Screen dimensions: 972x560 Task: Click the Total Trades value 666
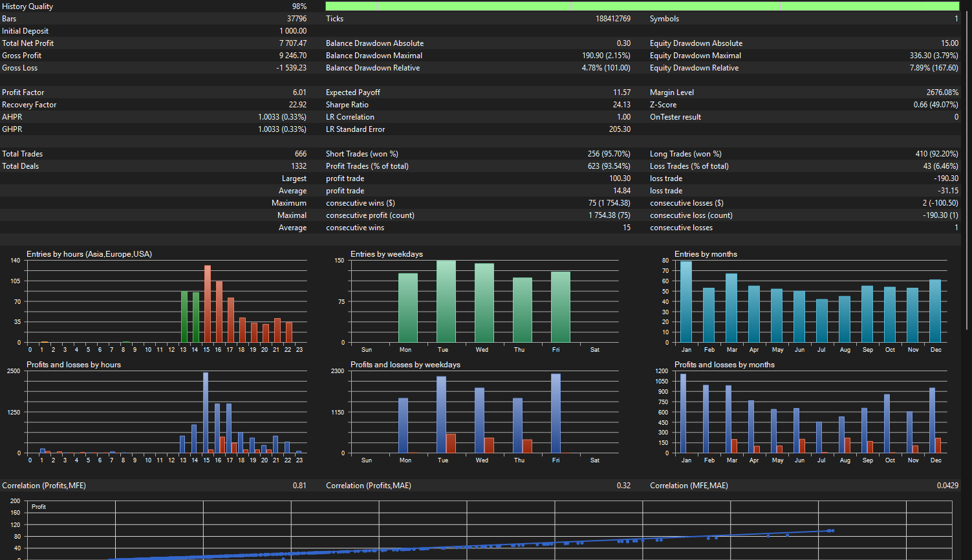point(301,154)
